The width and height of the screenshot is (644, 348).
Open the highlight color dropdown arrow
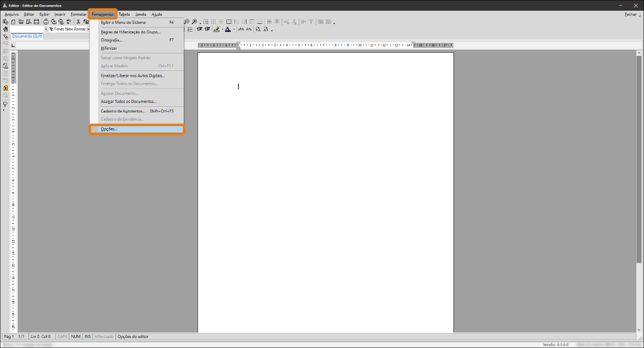(222, 29)
